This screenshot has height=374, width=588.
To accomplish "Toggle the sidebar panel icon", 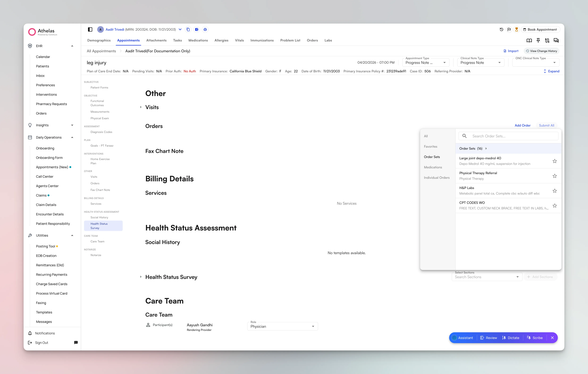I will 90,29.
